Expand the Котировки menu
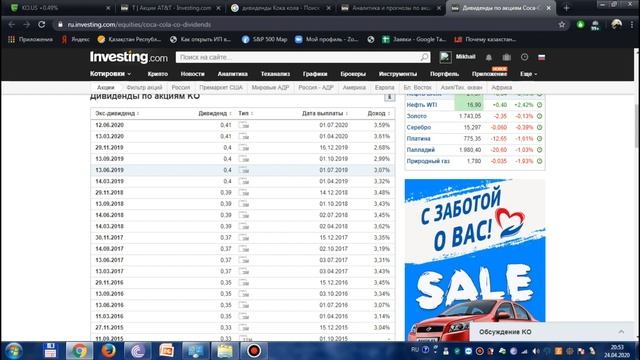The height and width of the screenshot is (360, 640). [x=110, y=74]
